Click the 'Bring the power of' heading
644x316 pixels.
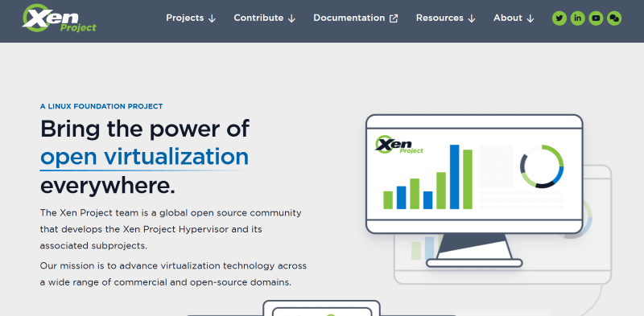(145, 129)
